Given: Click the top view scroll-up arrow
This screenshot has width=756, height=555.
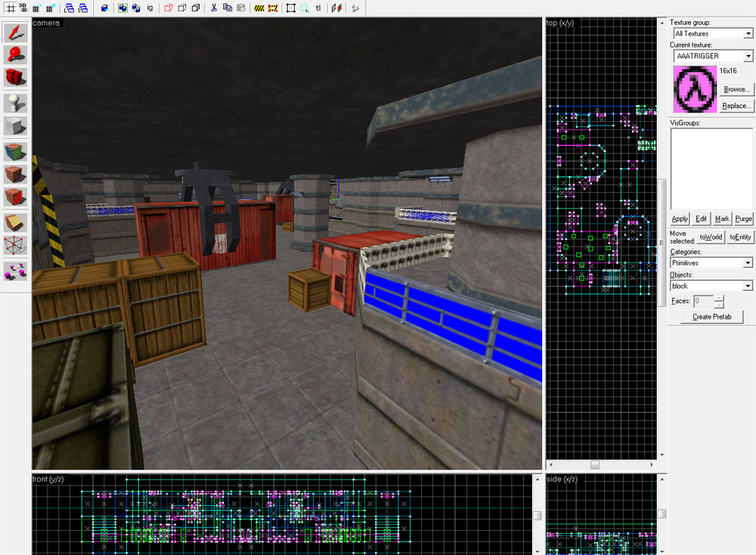Looking at the screenshot, I should click(662, 23).
